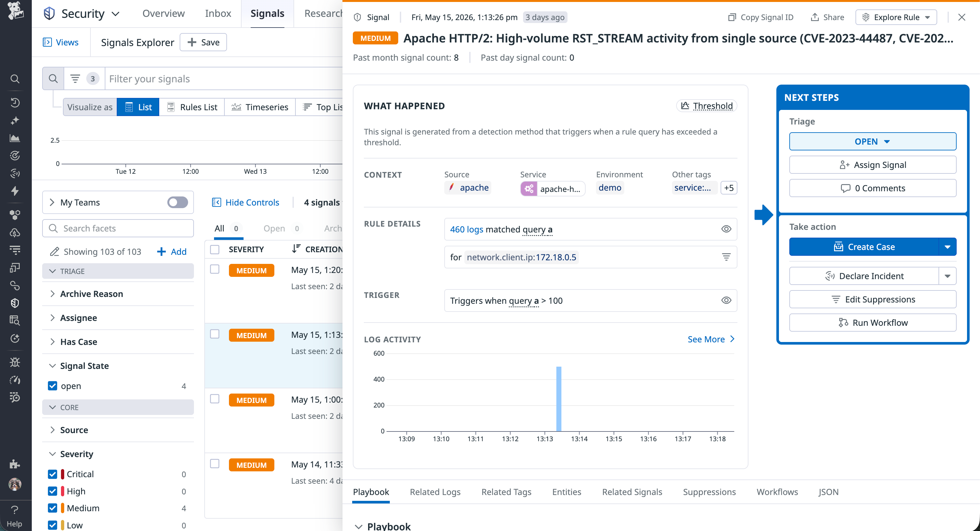Open the user avatar in sidebar
This screenshot has width=980, height=531.
[x=15, y=484]
